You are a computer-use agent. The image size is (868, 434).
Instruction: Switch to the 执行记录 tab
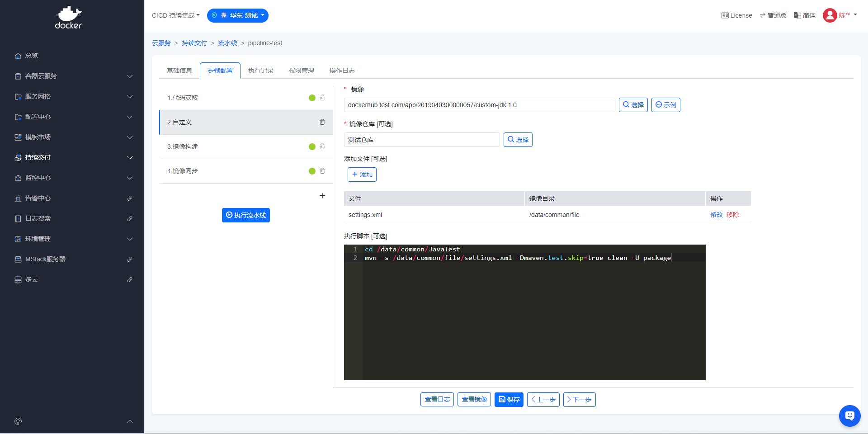261,71
